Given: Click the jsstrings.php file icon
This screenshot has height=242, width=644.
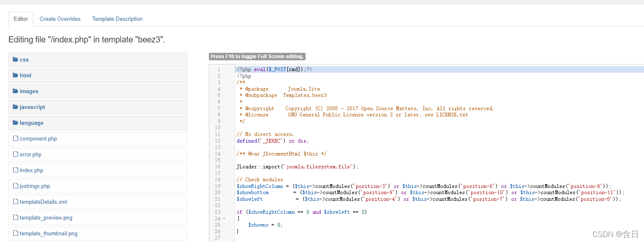Looking at the screenshot, I should 16,186.
